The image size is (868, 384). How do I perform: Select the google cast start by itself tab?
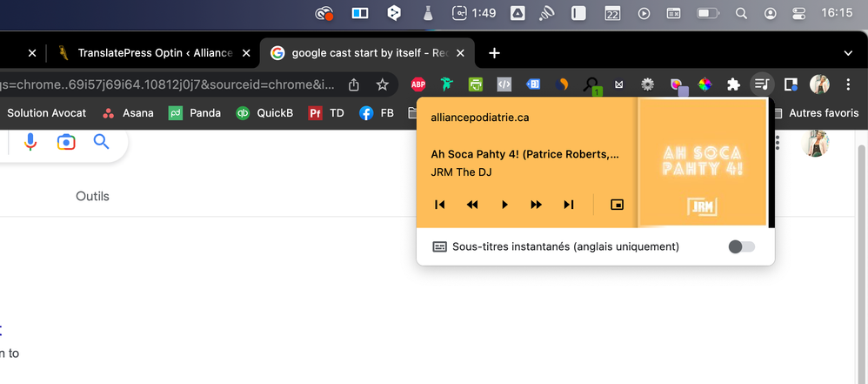click(367, 53)
